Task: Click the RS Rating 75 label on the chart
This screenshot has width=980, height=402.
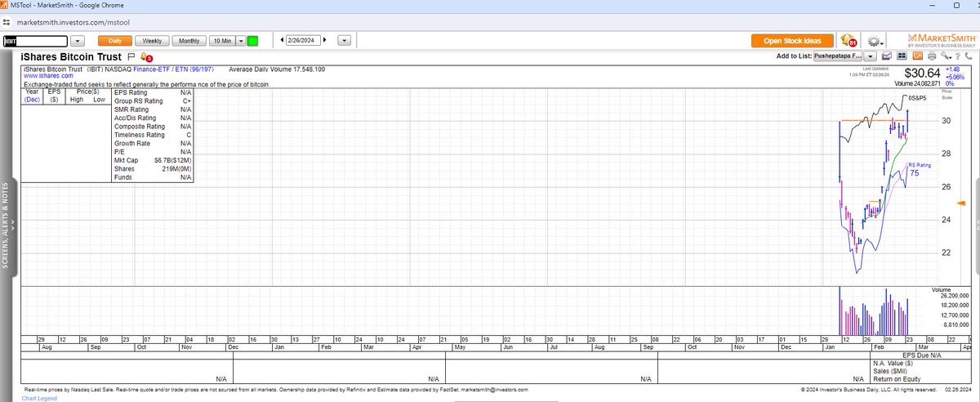Action: tap(918, 169)
